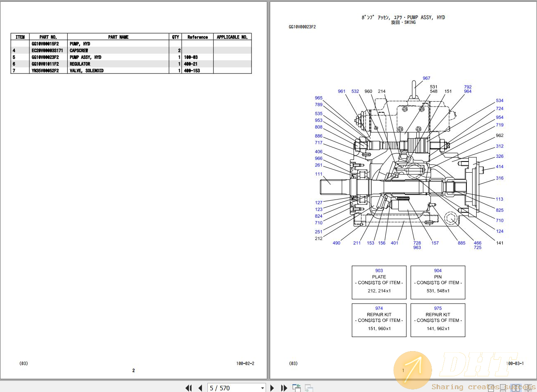Click callout number 326
Screen dimensions: 537x392
tap(500, 157)
